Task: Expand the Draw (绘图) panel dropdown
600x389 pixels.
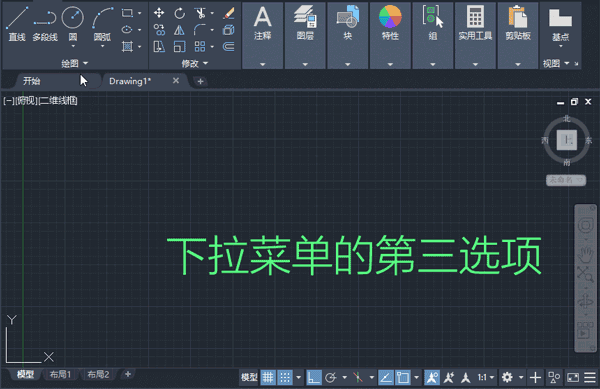Action: [x=75, y=63]
